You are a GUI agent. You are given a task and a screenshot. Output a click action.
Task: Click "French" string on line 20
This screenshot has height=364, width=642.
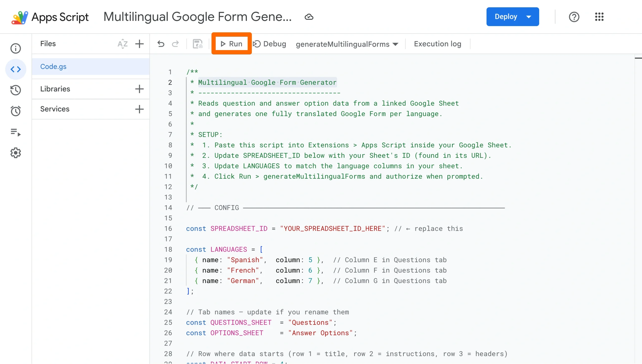[243, 271]
